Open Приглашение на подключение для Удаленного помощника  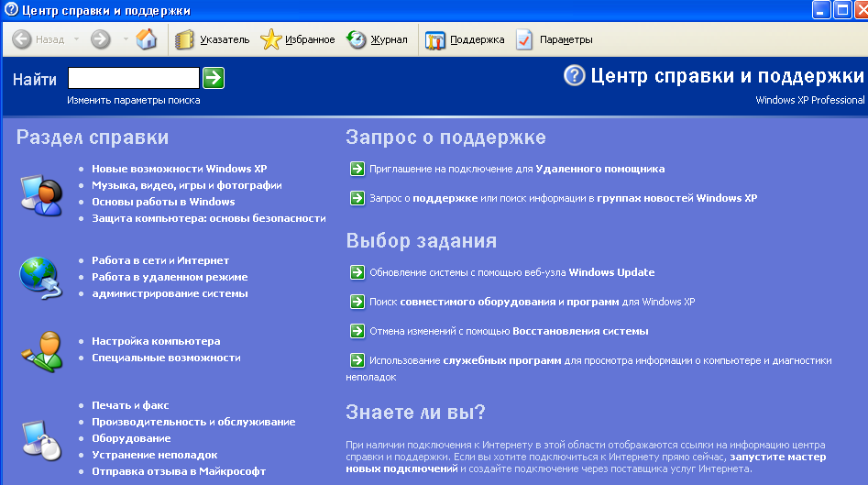[x=517, y=170]
